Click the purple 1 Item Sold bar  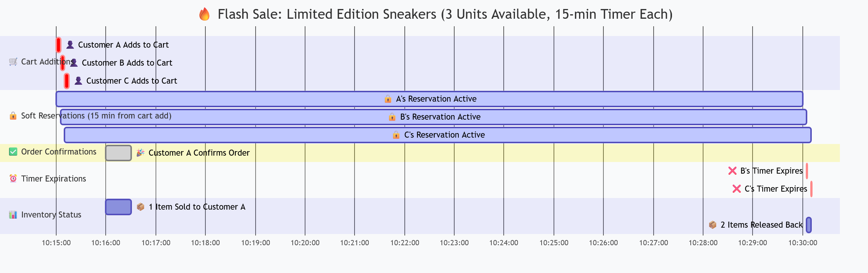click(x=118, y=207)
